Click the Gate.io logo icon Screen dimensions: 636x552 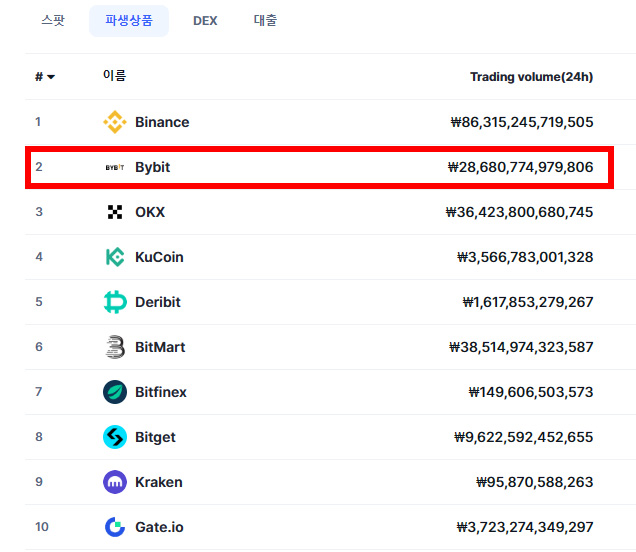115,527
